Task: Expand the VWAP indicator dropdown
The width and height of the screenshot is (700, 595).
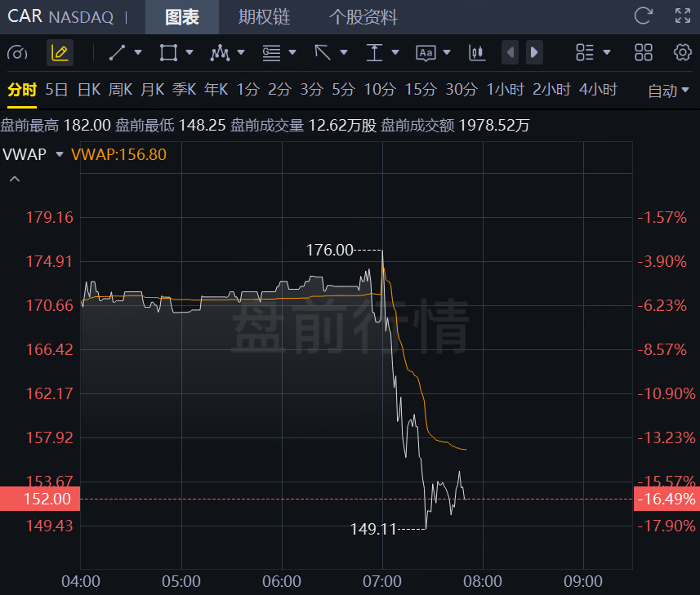Action: (60, 154)
